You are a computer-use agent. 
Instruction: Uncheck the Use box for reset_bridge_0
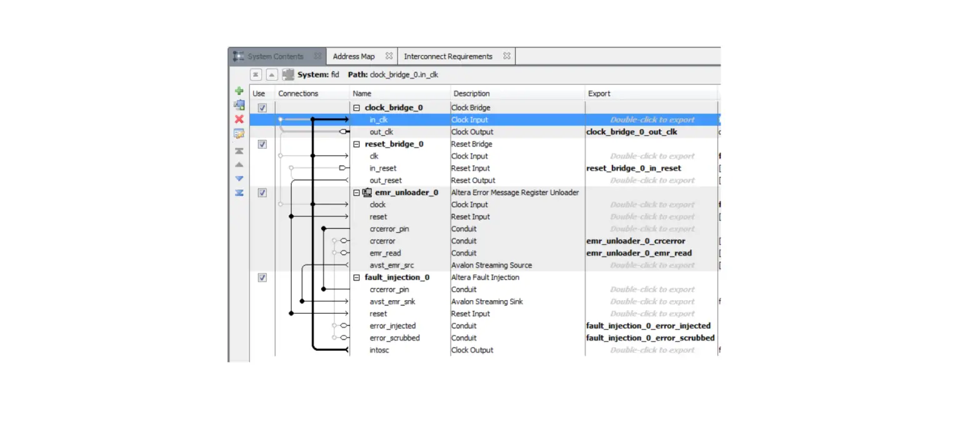(x=262, y=144)
